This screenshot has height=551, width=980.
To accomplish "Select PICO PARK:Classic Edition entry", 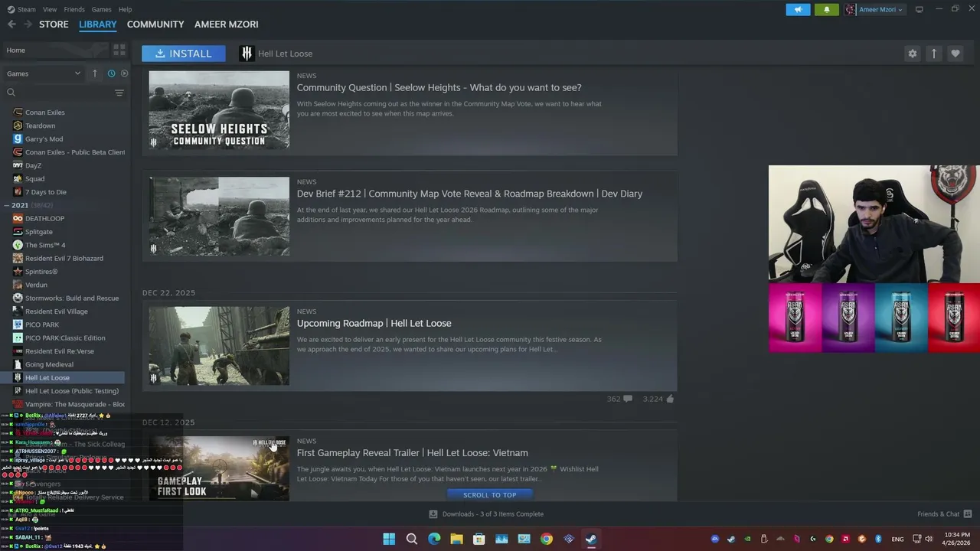I will point(64,338).
